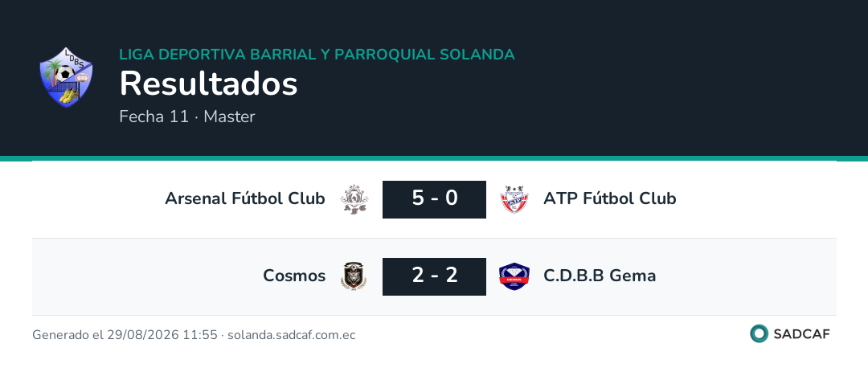Click the Arsenal Fútbol Club crest

tap(354, 199)
